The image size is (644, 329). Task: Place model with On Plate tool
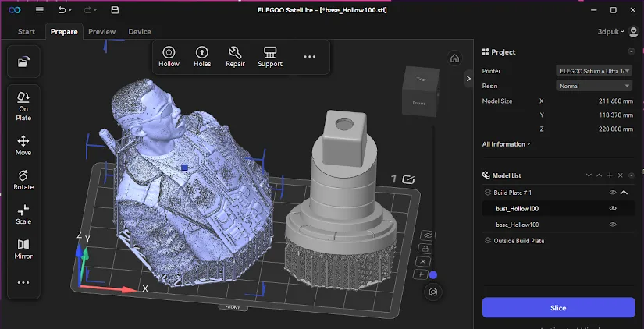coord(23,106)
